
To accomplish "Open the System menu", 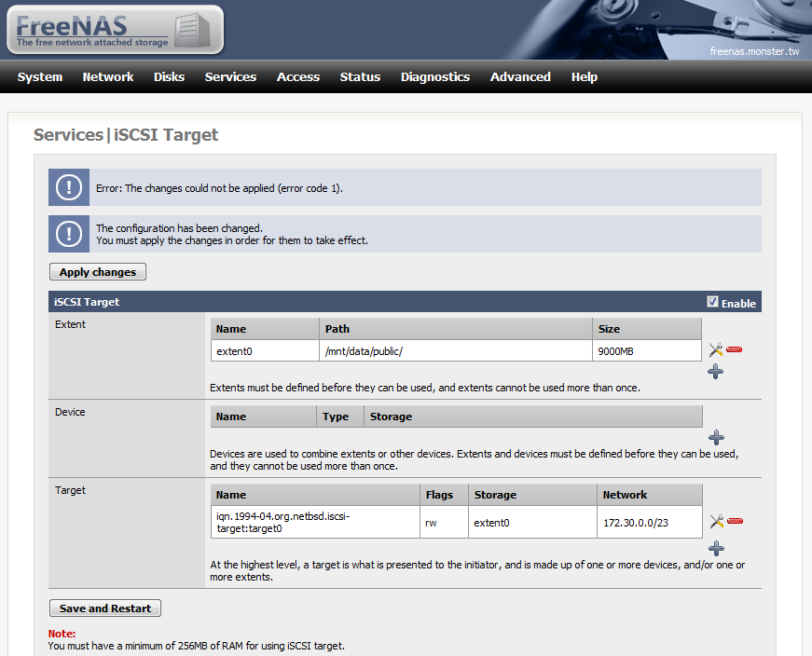I will 40,77.
